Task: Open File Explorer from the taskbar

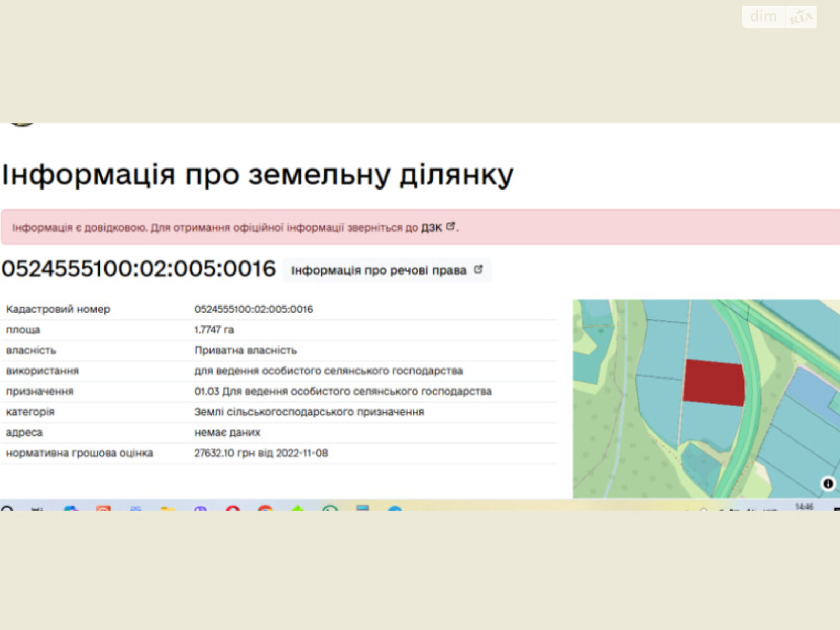Action: [165, 506]
